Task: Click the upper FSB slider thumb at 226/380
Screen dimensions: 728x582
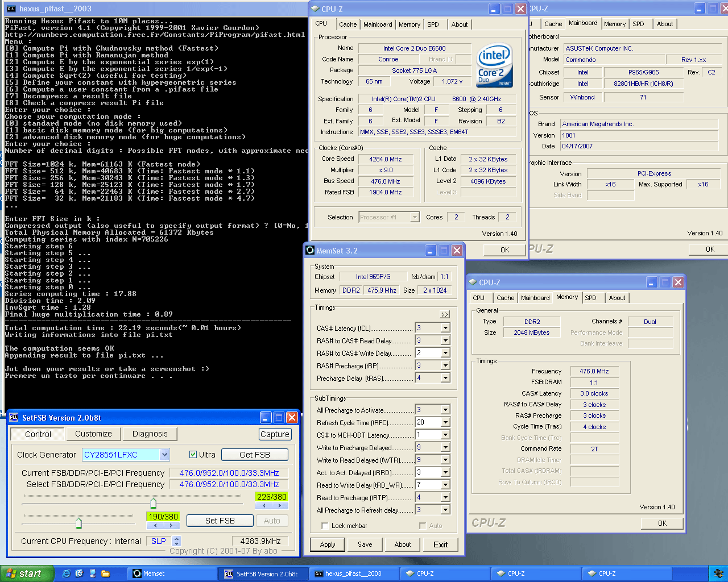Action: (153, 504)
